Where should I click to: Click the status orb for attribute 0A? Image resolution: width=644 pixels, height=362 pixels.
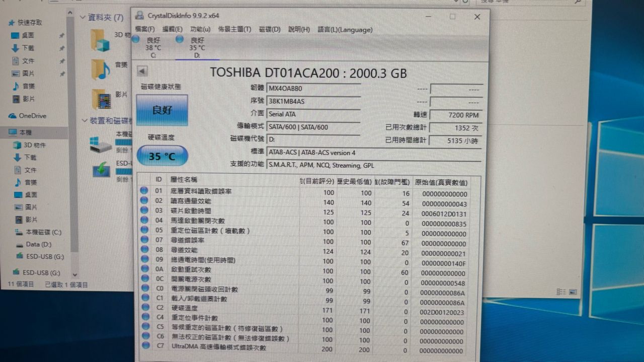[144, 269]
